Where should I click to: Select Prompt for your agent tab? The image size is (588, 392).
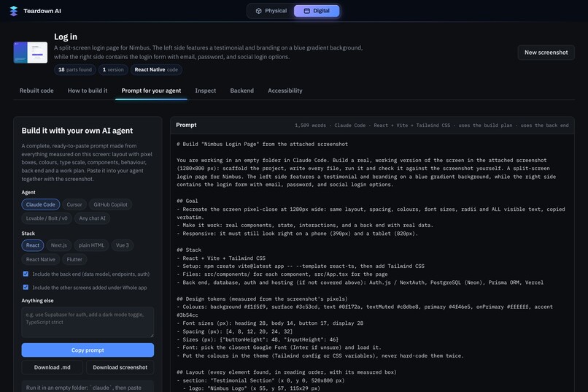point(151,91)
